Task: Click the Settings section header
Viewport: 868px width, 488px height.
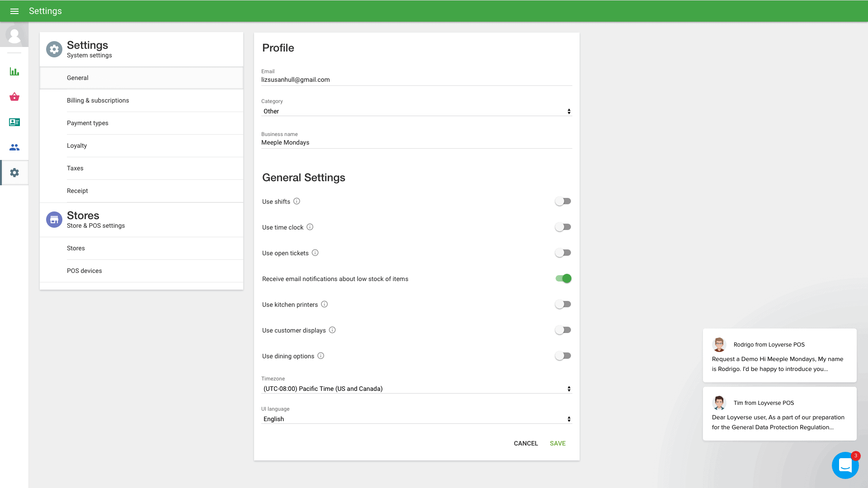Action: 142,49
